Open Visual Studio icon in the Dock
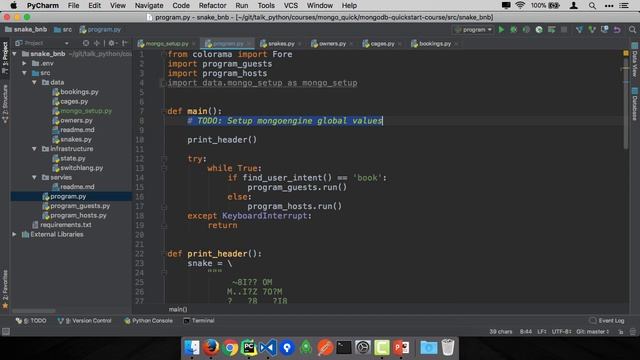The width and height of the screenshot is (640, 360). coord(268,348)
